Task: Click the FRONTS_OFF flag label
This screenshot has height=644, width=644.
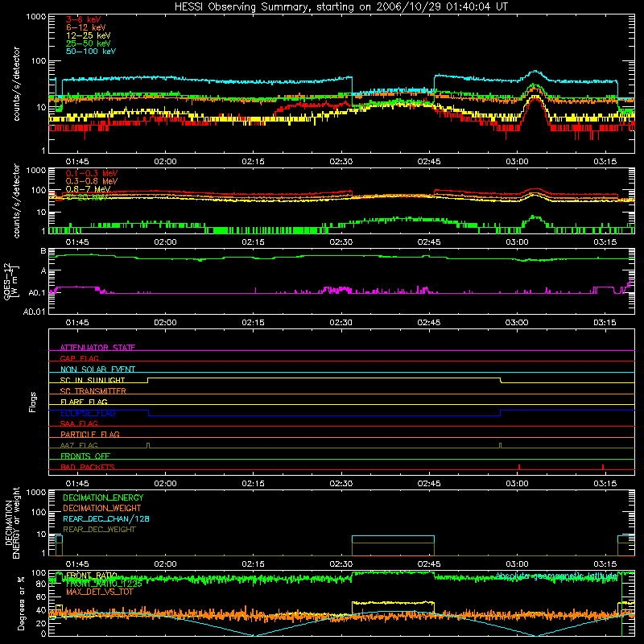Action: (x=85, y=456)
